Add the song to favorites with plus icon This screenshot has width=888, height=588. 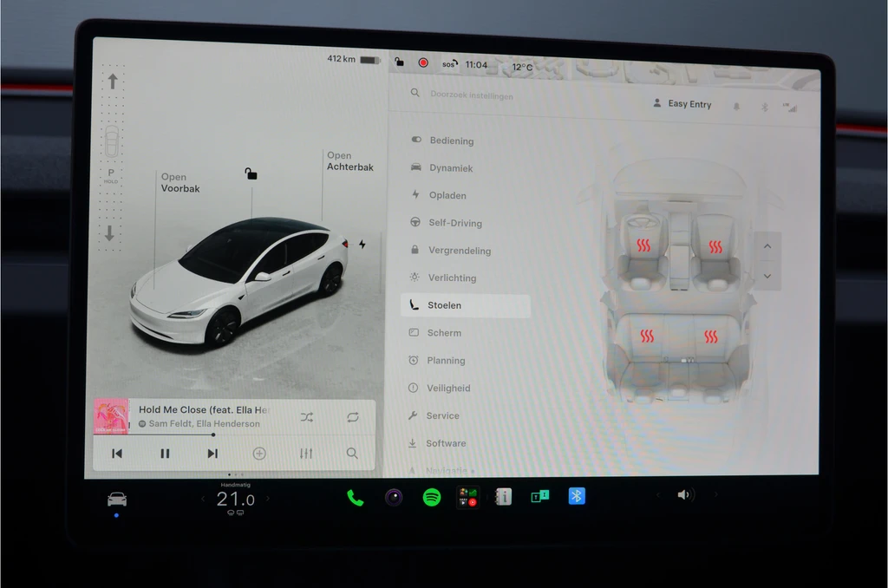(259, 454)
